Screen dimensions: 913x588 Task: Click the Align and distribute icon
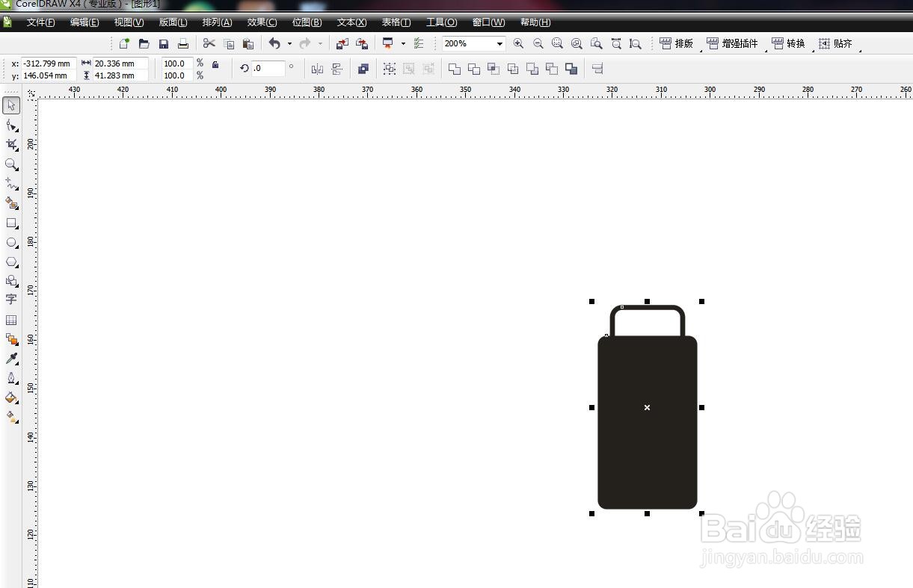tap(597, 69)
